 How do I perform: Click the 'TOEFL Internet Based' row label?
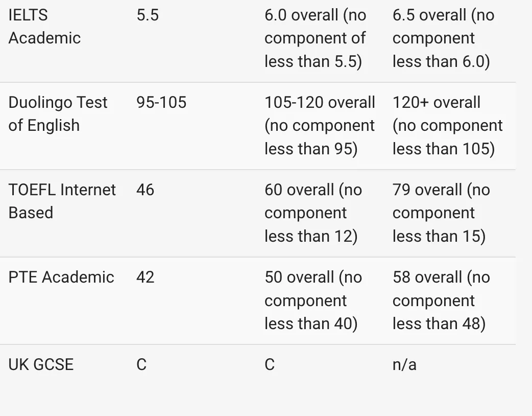tap(62, 201)
